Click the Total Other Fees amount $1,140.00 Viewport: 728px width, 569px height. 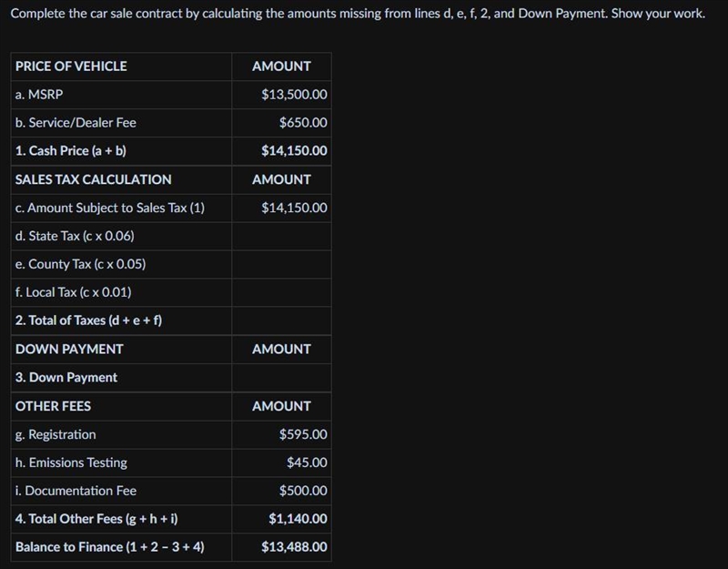coord(298,519)
